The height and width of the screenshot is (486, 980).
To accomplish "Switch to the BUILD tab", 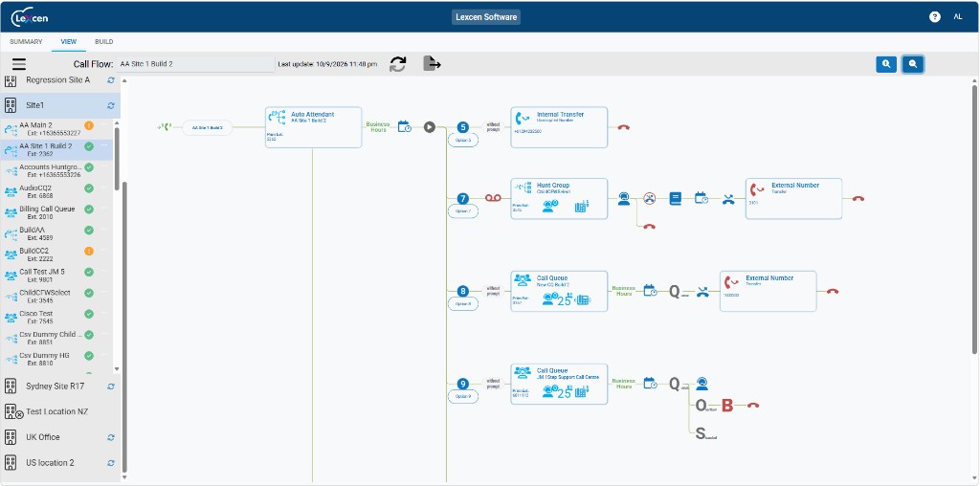I will pos(103,42).
